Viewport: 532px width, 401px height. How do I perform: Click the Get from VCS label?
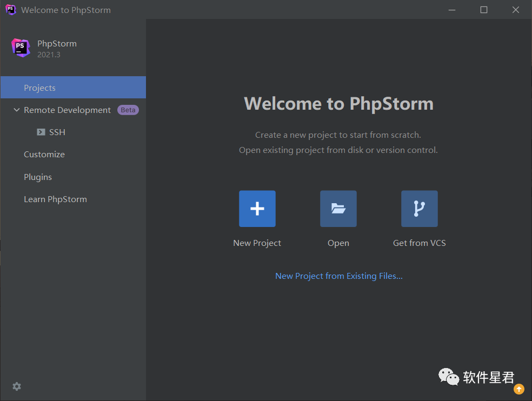click(420, 243)
